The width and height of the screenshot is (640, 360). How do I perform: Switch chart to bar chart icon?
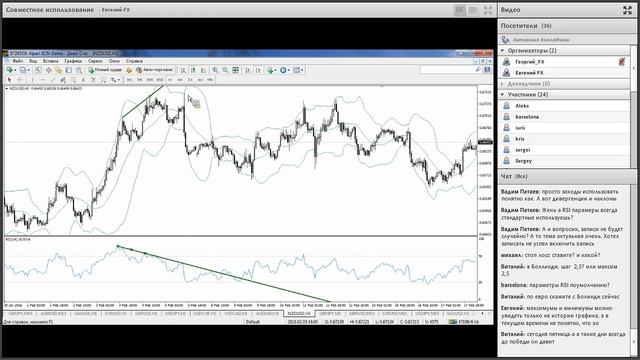point(183,70)
